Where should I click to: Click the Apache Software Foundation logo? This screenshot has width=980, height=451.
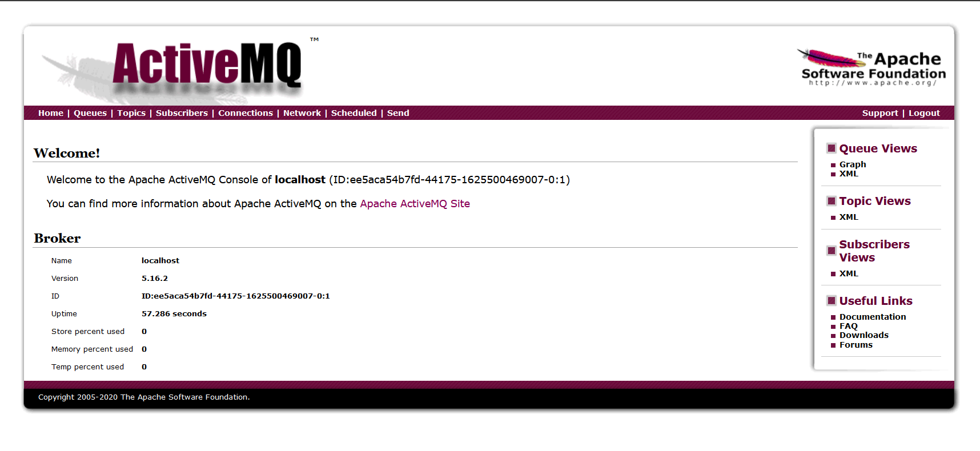[x=871, y=68]
